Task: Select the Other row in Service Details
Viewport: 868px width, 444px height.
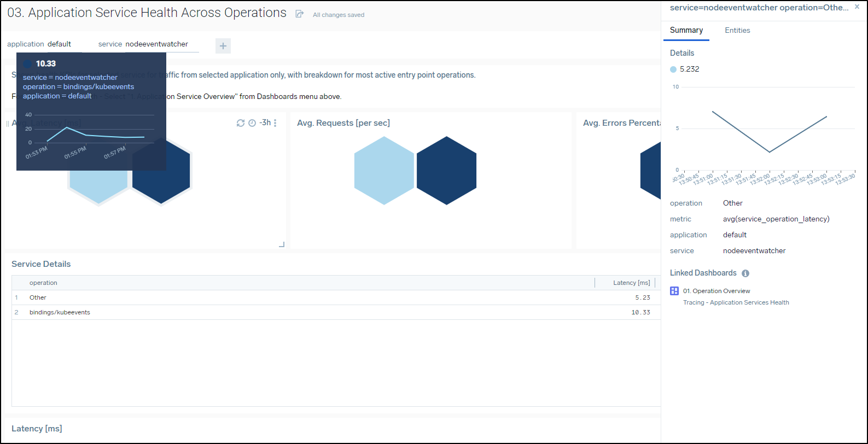Action: 336,297
